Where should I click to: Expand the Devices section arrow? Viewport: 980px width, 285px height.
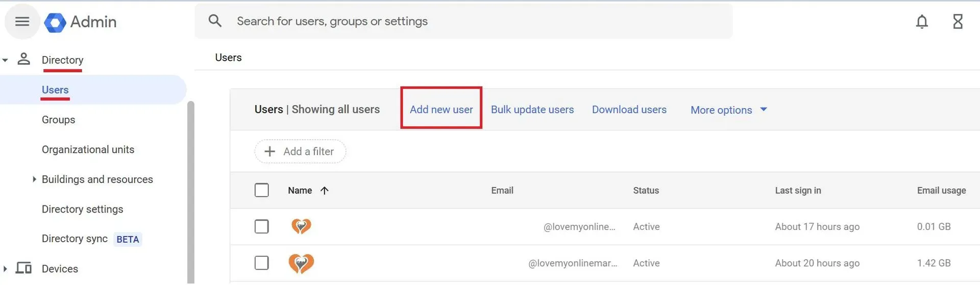click(x=5, y=269)
